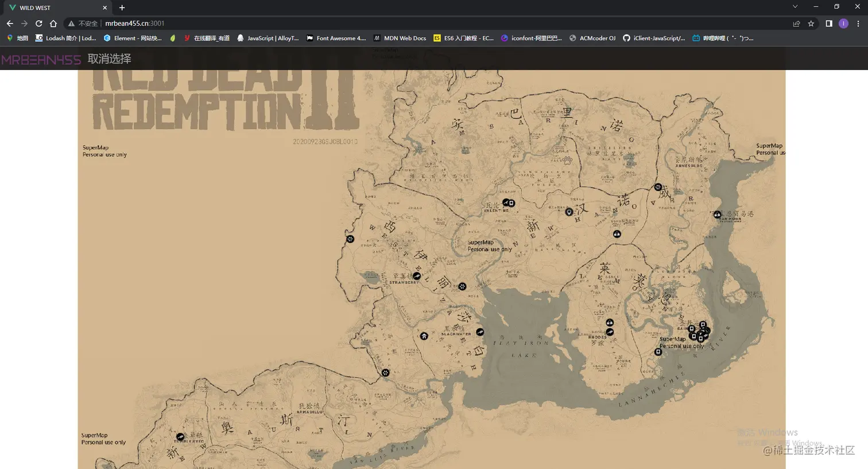This screenshot has height=469, width=868.
Task: Open the iClient-JavaScript bookmark
Action: 654,38
